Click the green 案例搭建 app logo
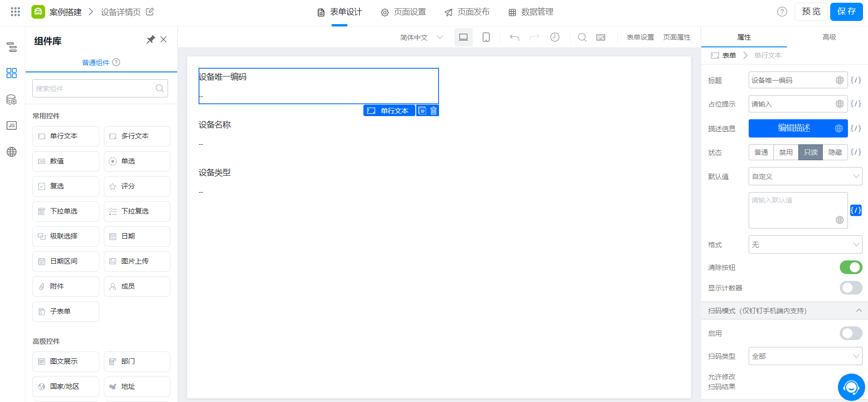868x402 pixels. coord(38,12)
